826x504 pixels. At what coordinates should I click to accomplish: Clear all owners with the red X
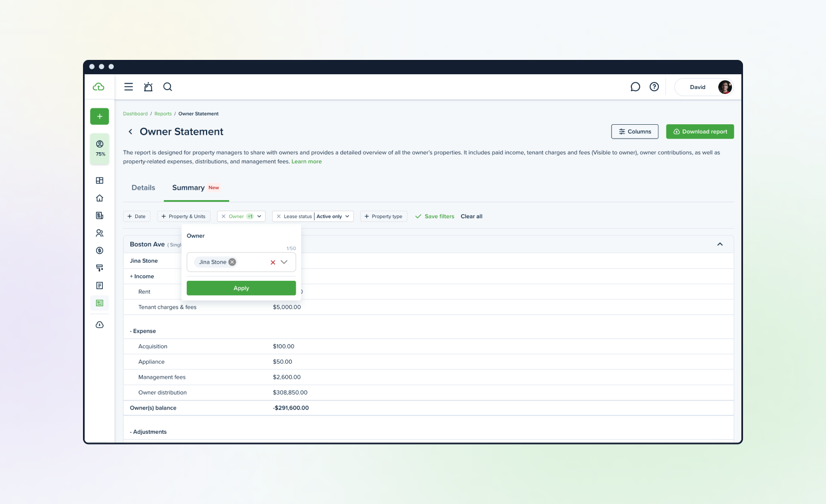pyautogui.click(x=273, y=262)
